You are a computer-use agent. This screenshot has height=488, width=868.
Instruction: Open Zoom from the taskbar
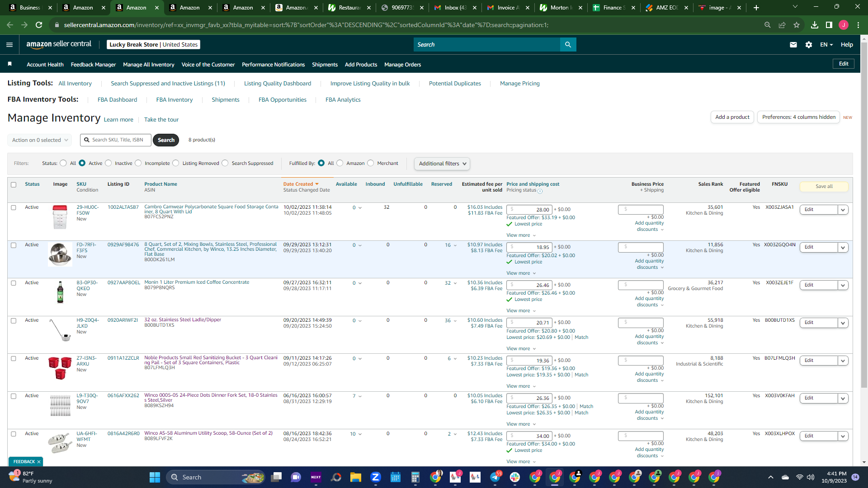click(x=375, y=477)
